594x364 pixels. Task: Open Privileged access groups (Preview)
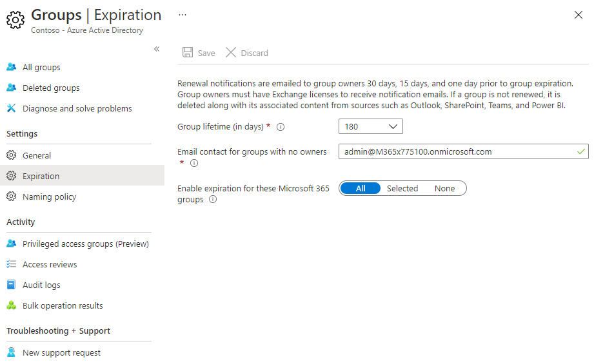tap(85, 244)
